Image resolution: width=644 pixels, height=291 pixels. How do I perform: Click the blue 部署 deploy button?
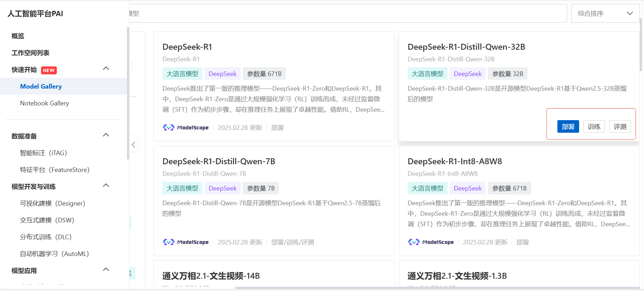568,127
